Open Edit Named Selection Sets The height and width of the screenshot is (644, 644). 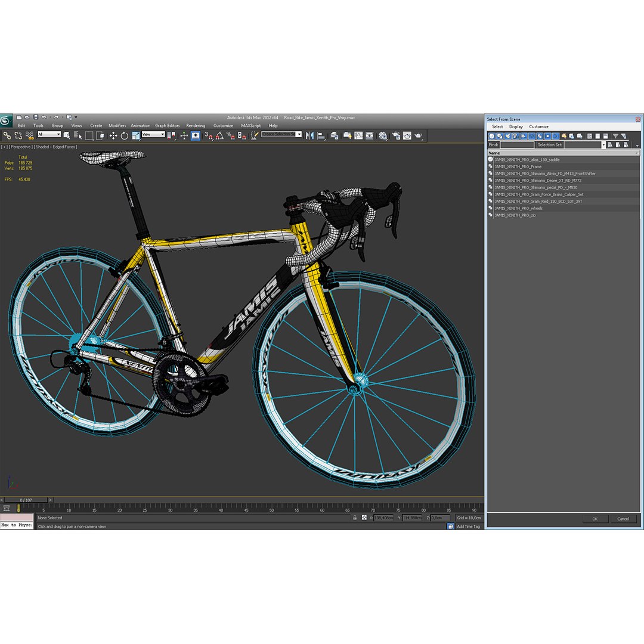(x=255, y=135)
